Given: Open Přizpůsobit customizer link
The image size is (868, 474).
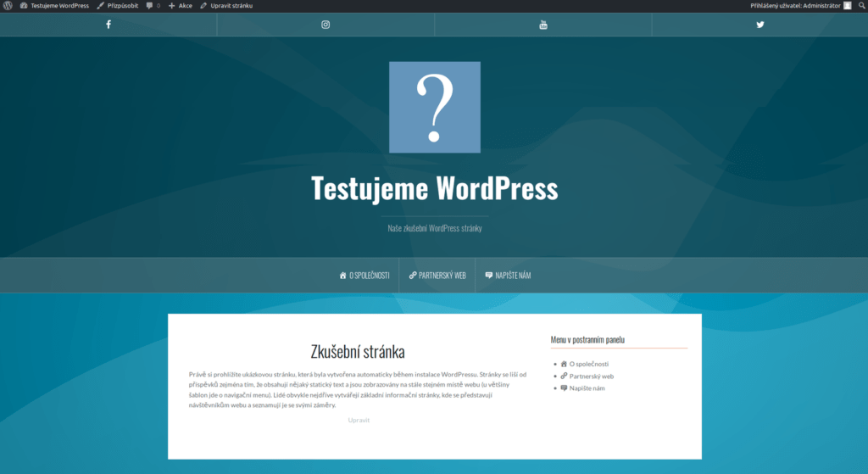Looking at the screenshot, I should coord(117,6).
